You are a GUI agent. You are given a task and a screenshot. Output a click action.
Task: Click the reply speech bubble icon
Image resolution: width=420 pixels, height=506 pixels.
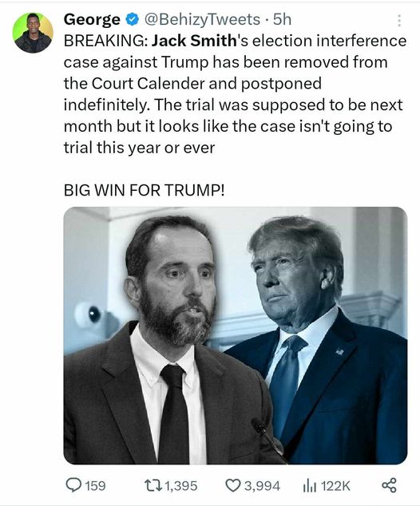click(73, 485)
